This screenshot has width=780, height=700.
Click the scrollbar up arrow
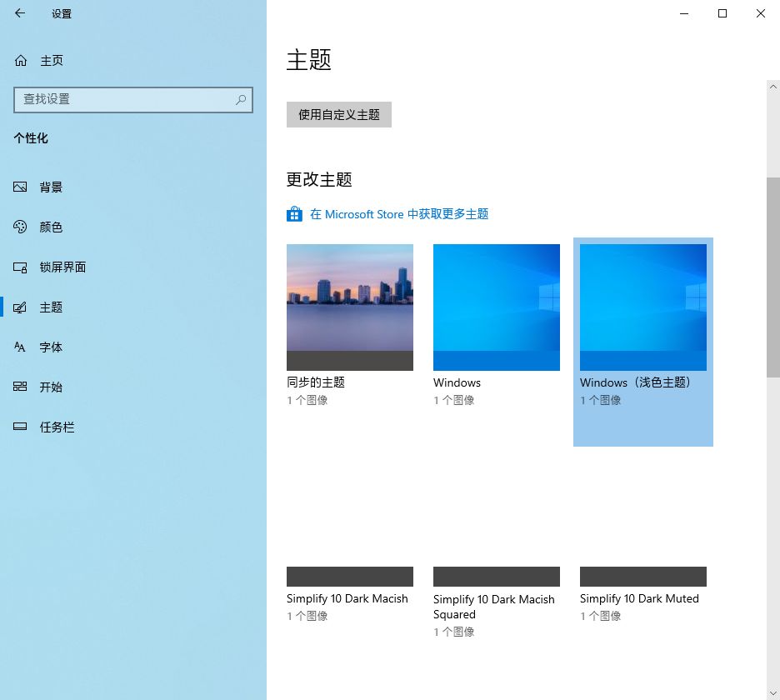click(773, 87)
